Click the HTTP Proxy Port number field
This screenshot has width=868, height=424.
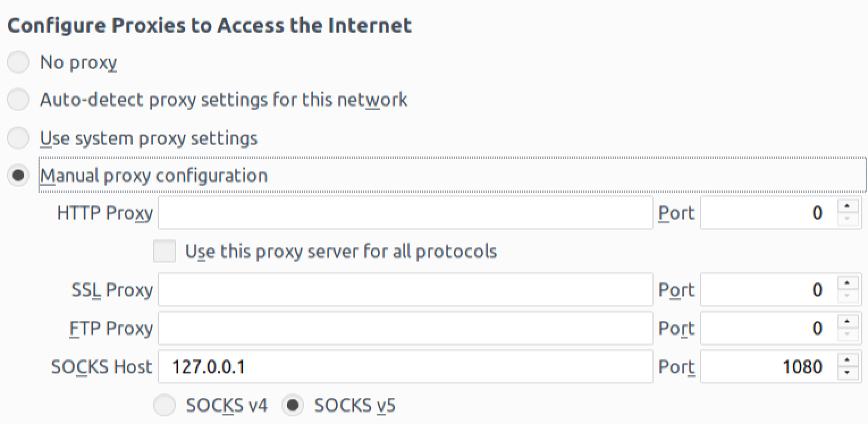[769, 213]
